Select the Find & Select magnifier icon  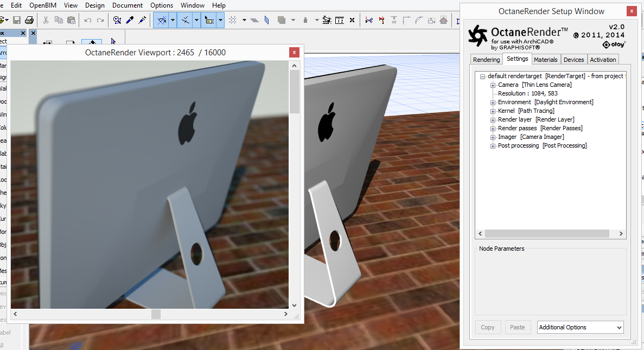(117, 20)
